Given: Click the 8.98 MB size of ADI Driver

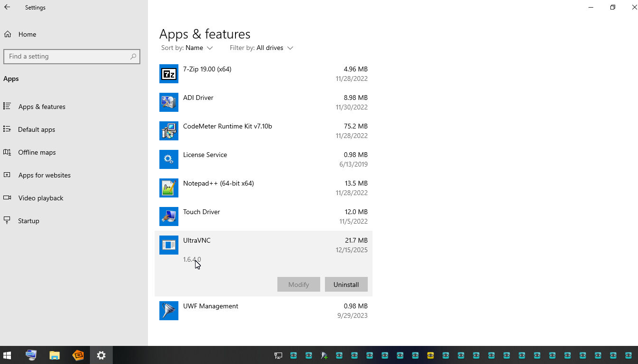Looking at the screenshot, I should (x=356, y=98).
